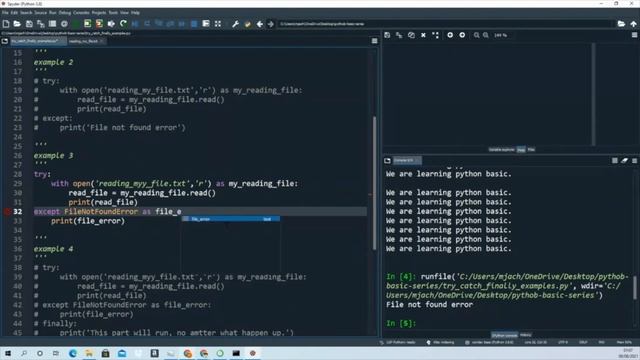Screen dimensions: 640x360
Task: Click the console vertical scrollbar
Action: point(635,287)
